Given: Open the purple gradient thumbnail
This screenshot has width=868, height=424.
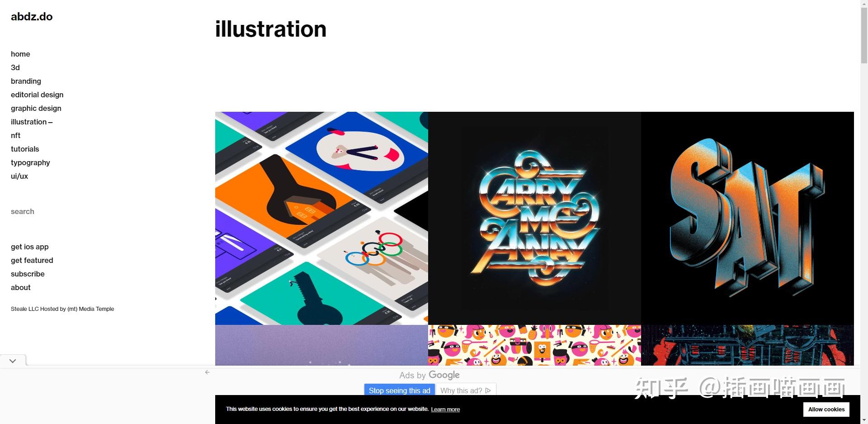Looking at the screenshot, I should pos(321,345).
